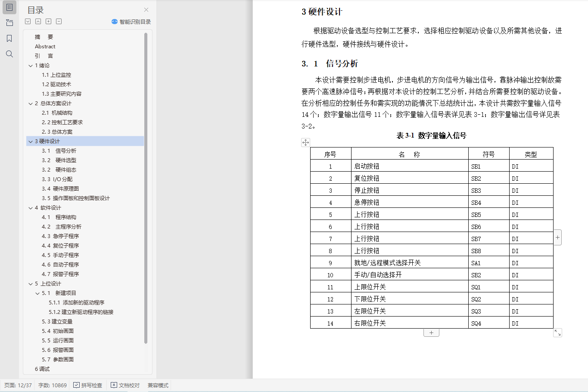Open 5.1.1 添加新的驱动程序 in outline
Screen dimensions: 588x392
click(x=77, y=303)
